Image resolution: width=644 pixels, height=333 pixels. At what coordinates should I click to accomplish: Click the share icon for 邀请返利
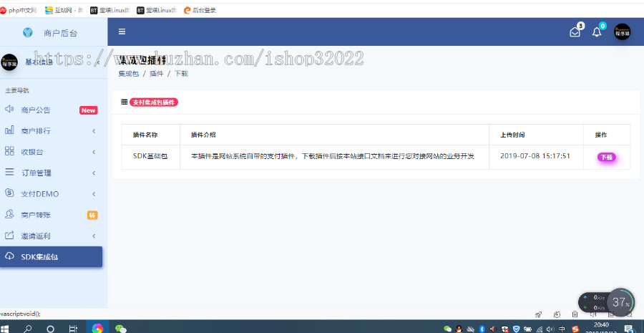(x=9, y=236)
